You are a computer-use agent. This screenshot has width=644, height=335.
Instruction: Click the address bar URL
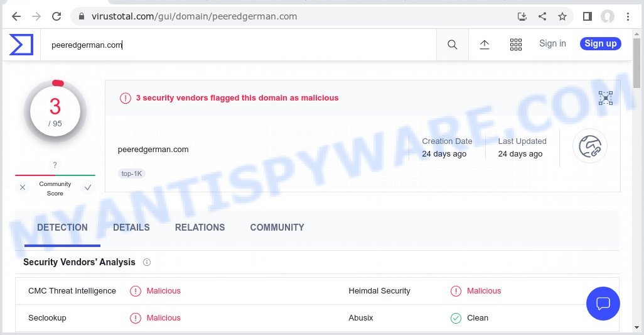pos(194,16)
